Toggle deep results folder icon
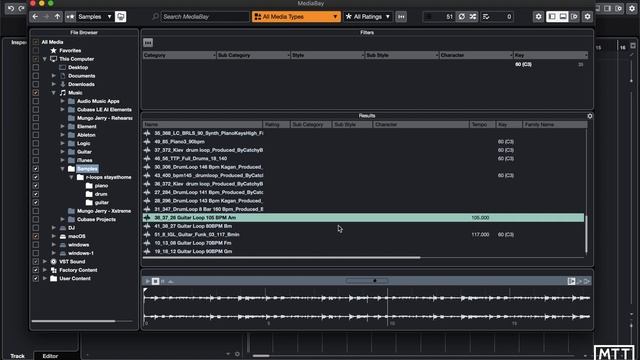The height and width of the screenshot is (360, 640). coord(120,17)
